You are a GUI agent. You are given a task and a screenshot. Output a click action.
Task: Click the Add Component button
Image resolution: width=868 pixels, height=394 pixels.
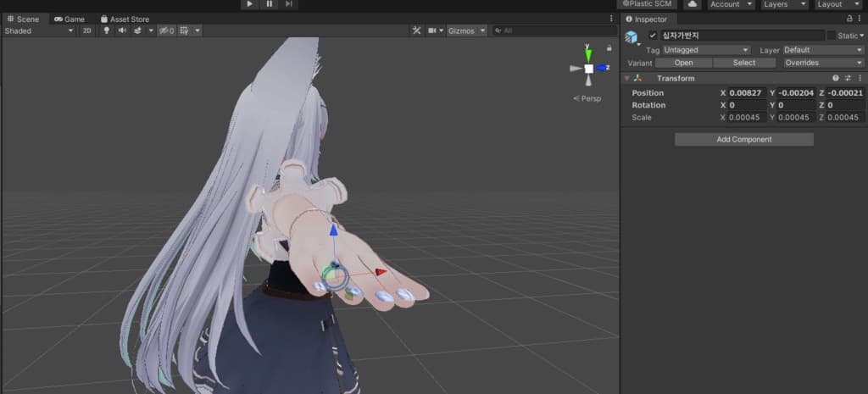point(743,139)
